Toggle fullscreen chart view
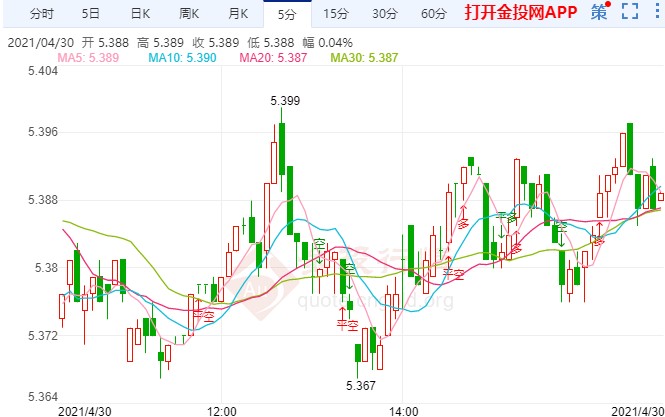This screenshot has width=665, height=417. [x=630, y=11]
